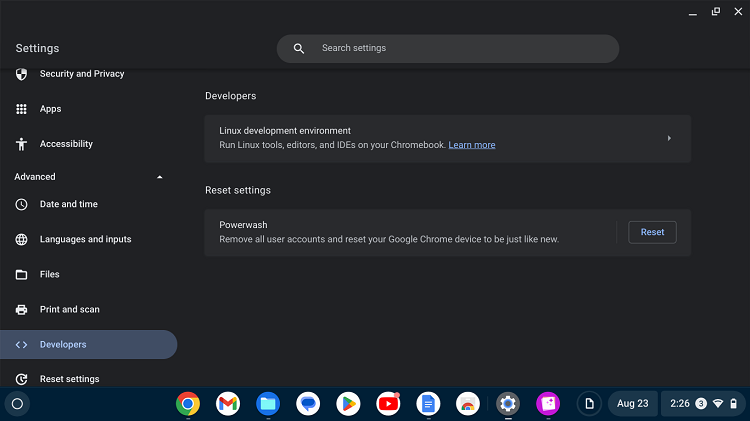Viewport: 750px width, 421px height.
Task: Open the Aug 23 calendar date
Action: tap(633, 404)
